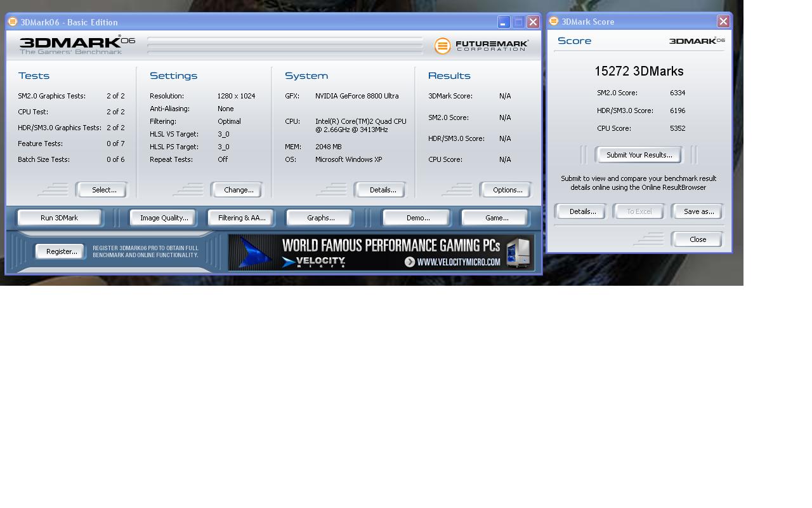Click the NVIDIA GeForce 8800 Ultra text
Image resolution: width=812 pixels, height=508 pixels.
357,96
